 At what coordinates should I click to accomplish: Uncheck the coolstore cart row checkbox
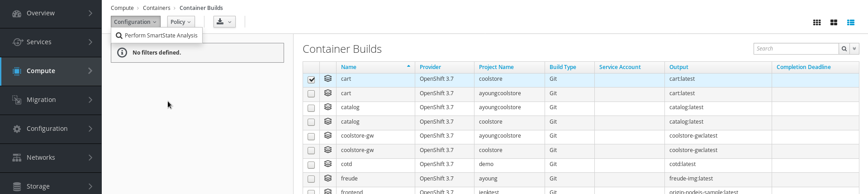[311, 80]
